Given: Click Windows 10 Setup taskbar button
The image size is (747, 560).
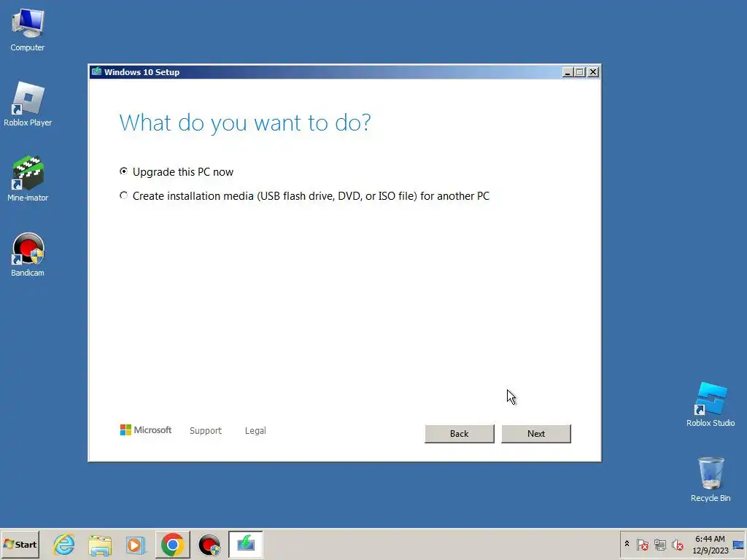Looking at the screenshot, I should pos(246,544).
